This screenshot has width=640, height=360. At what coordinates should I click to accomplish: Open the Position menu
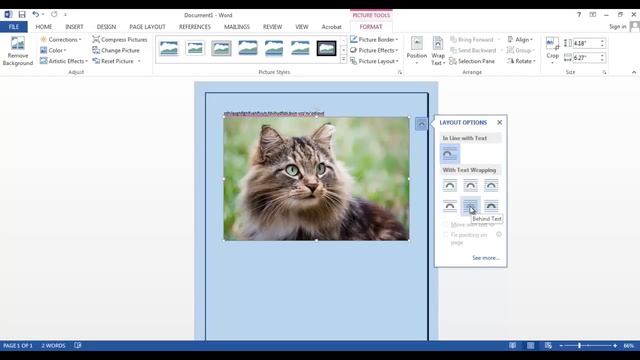point(417,51)
